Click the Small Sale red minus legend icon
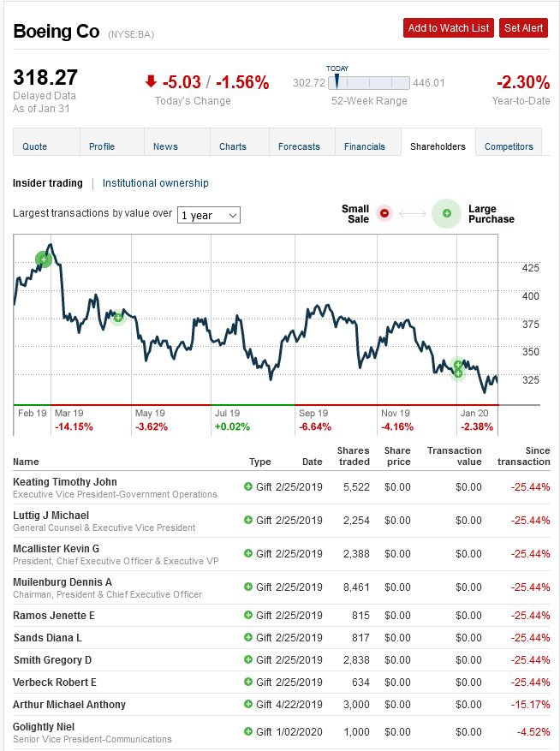 pyautogui.click(x=384, y=213)
